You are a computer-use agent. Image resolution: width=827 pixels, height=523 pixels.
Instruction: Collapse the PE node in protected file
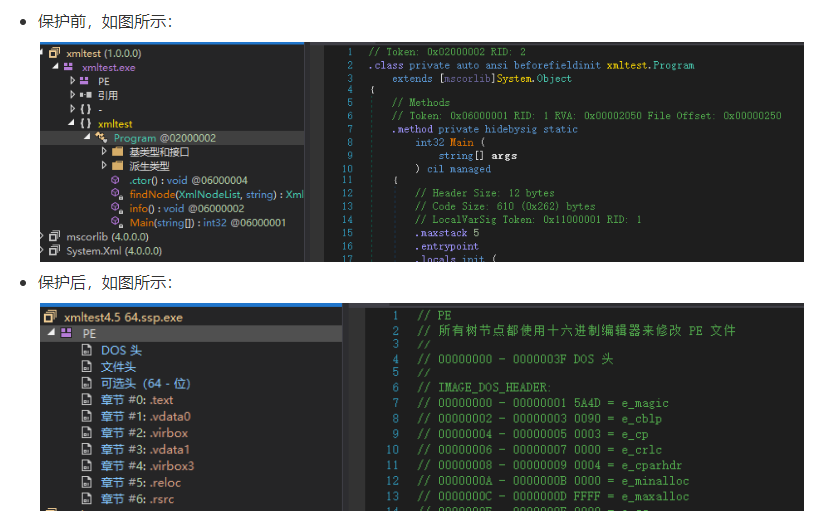(x=53, y=333)
